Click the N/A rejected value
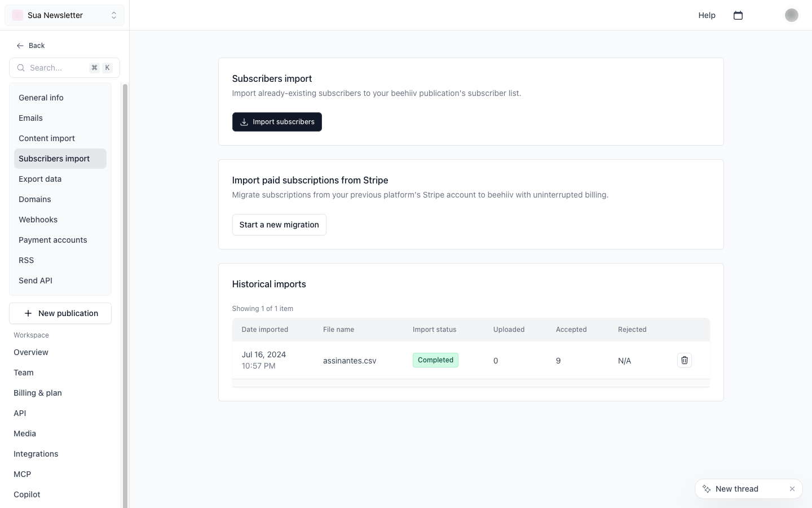 [624, 361]
